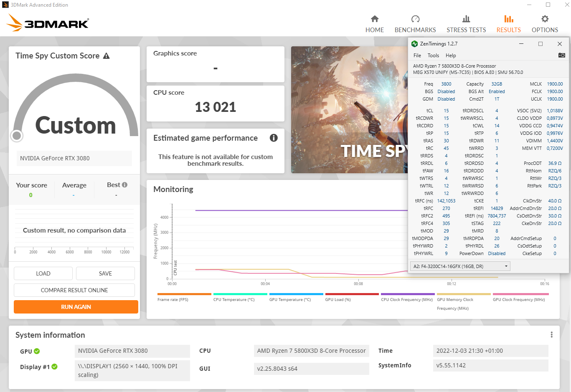Image resolution: width=571 pixels, height=392 pixels.
Task: Click the GPU Load red legend swatch
Action: click(352, 294)
